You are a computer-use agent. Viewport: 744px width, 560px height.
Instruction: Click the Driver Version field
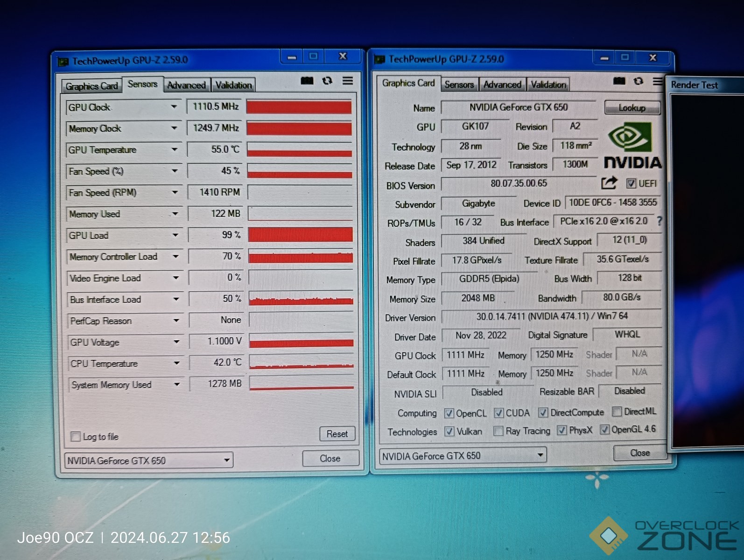[x=552, y=316]
